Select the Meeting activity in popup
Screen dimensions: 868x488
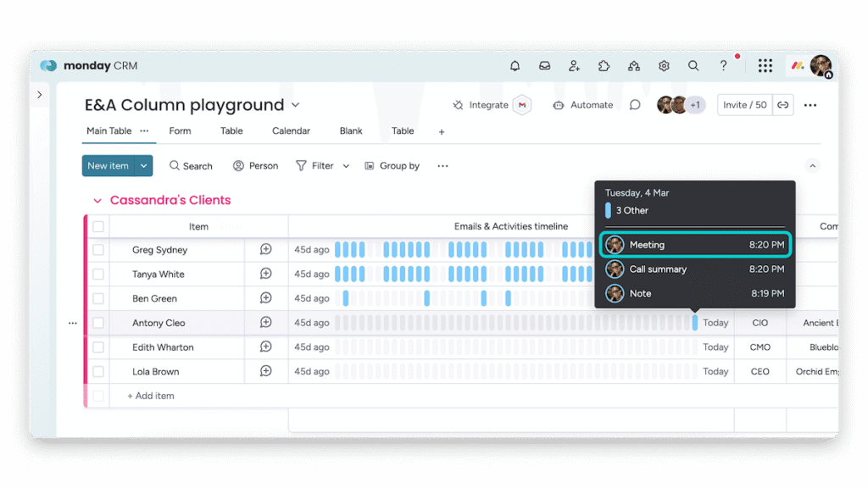695,245
